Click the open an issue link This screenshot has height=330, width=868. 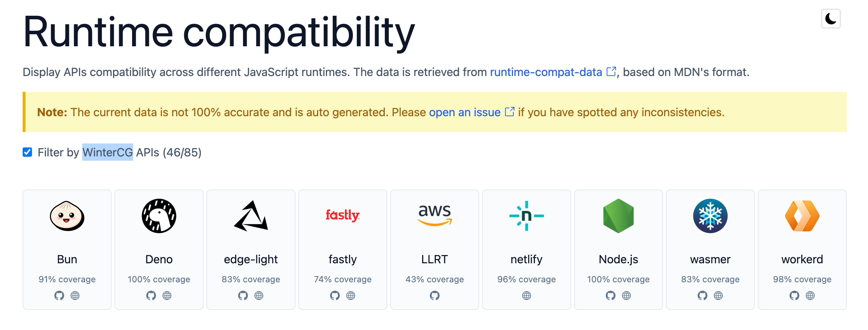point(465,112)
